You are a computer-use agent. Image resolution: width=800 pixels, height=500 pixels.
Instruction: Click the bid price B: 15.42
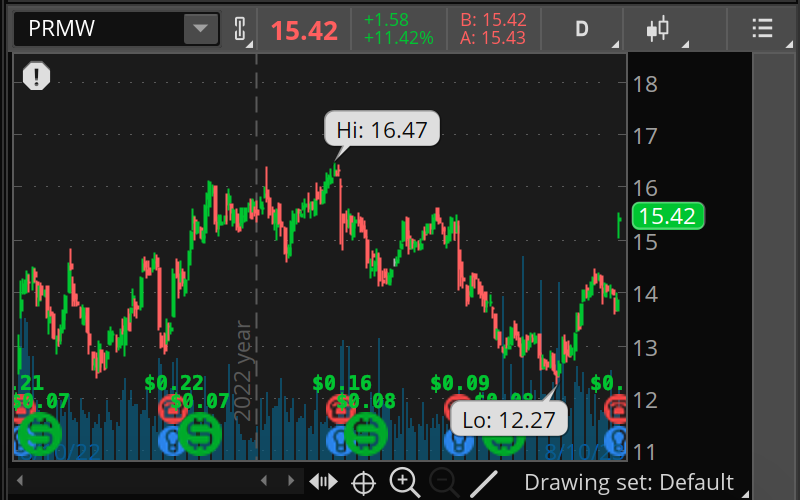pyautogui.click(x=493, y=20)
